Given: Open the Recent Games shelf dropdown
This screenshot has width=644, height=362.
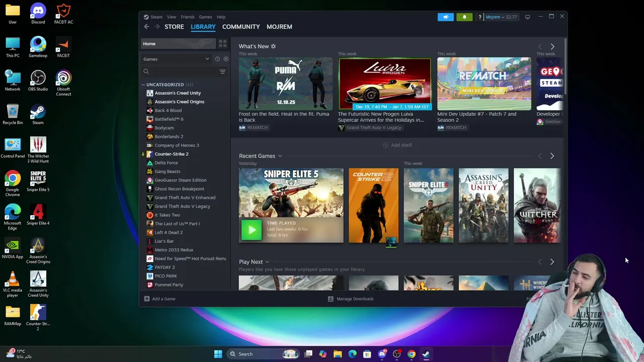Looking at the screenshot, I should [x=280, y=156].
